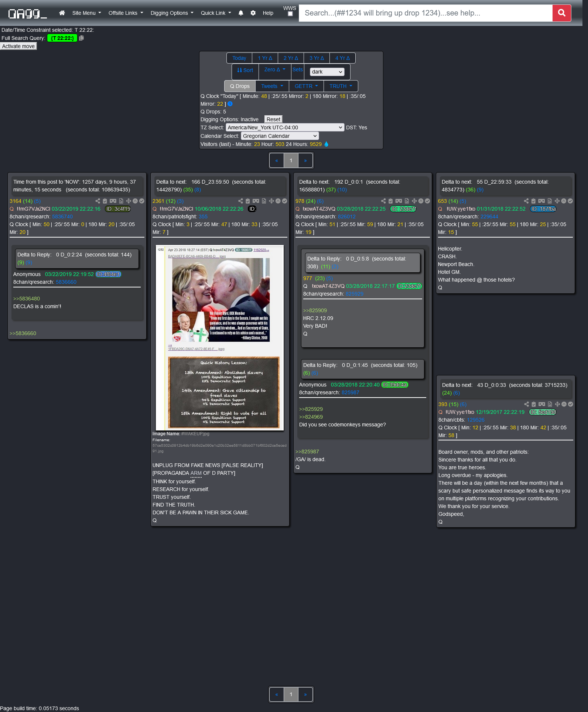The width and height of the screenshot is (588, 712).
Task: Open the TRUTH tab
Action: pyautogui.click(x=341, y=86)
